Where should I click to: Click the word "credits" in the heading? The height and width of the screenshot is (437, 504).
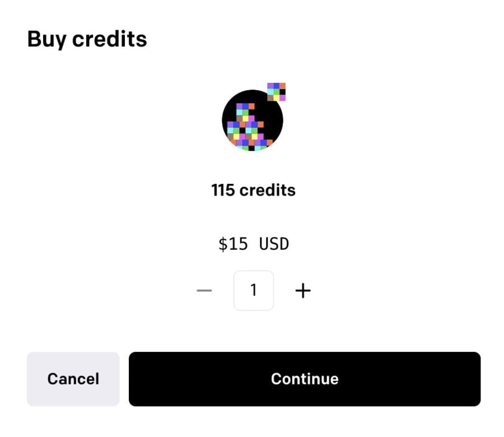click(x=110, y=39)
